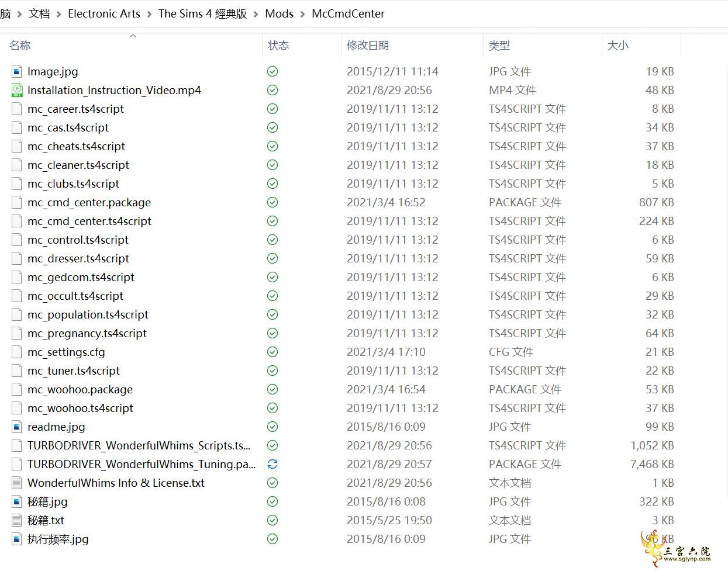Sort files by 状态 column header

(278, 46)
